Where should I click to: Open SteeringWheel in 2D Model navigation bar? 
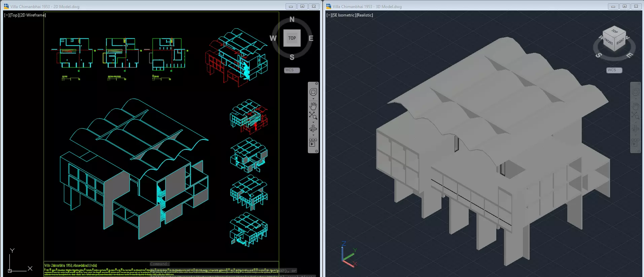pos(313,92)
